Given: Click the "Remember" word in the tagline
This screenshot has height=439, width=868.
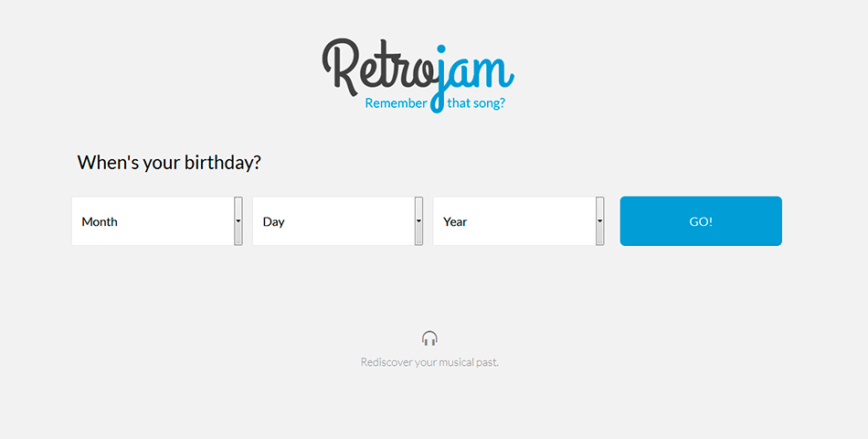Looking at the screenshot, I should tap(397, 103).
